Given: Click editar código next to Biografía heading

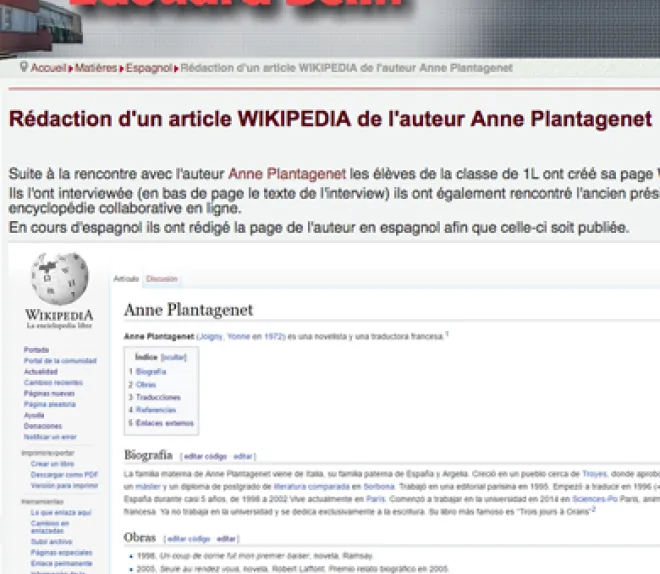Looking at the screenshot, I should tap(205, 456).
